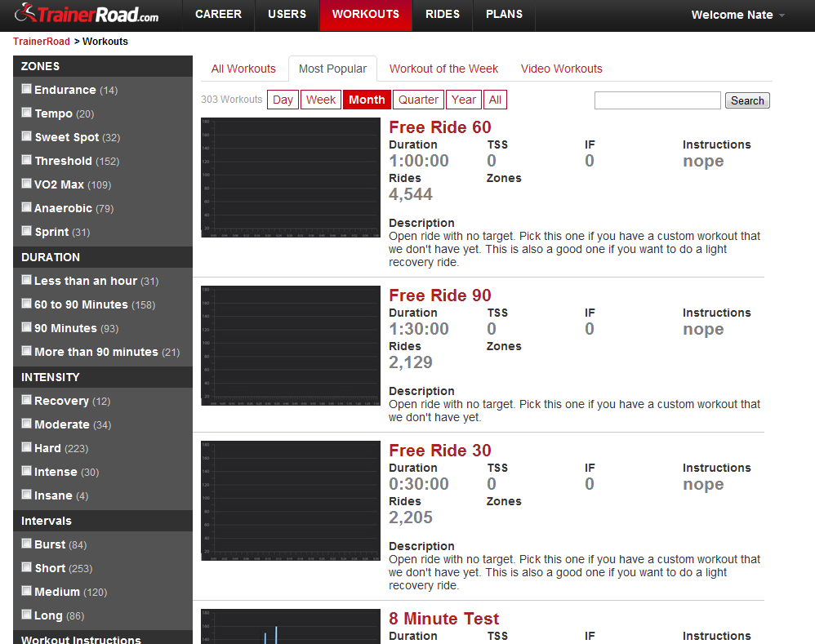Image resolution: width=815 pixels, height=644 pixels.
Task: Check the Recovery intensity checkbox
Action: click(26, 400)
